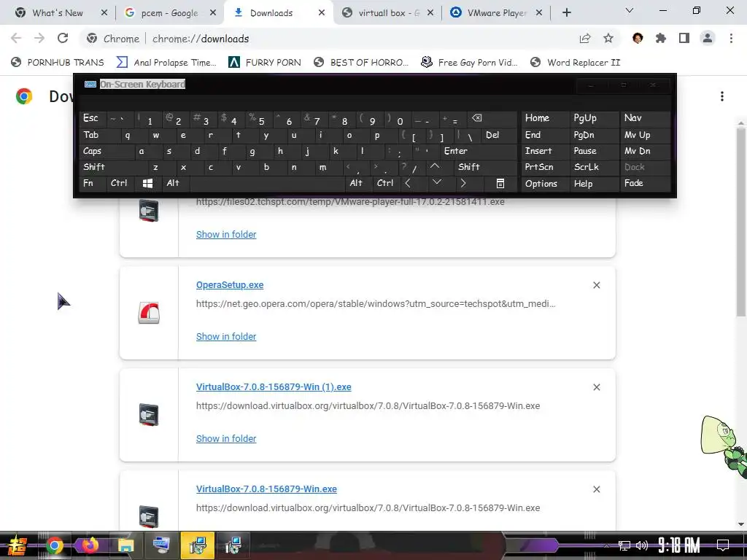
Task: Click the volume icon in system tray
Action: [x=642, y=545]
